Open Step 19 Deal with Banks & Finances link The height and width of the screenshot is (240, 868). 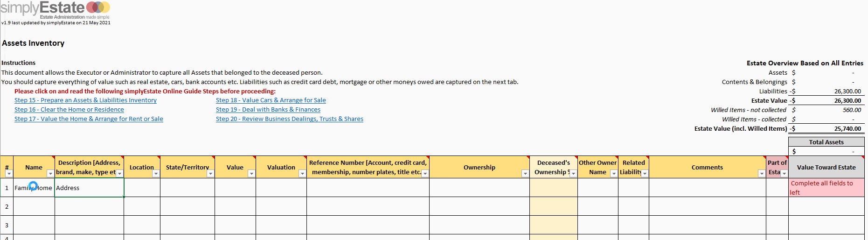[268, 110]
